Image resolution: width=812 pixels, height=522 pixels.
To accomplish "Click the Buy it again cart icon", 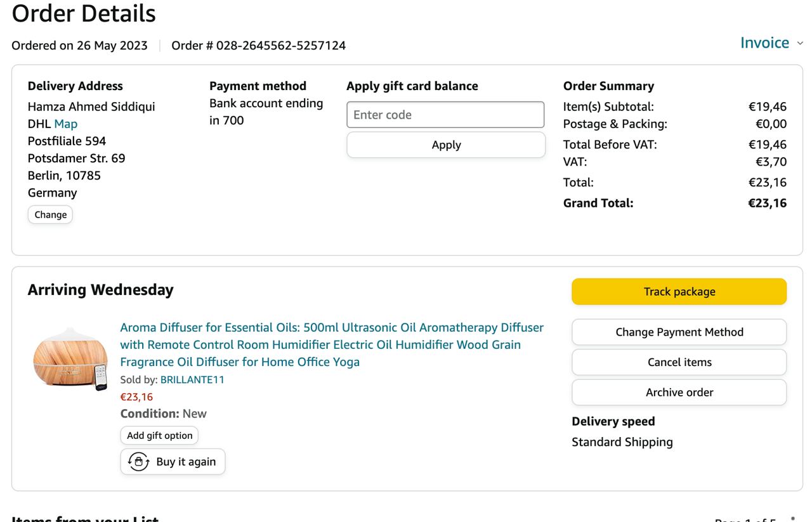I will (x=138, y=462).
